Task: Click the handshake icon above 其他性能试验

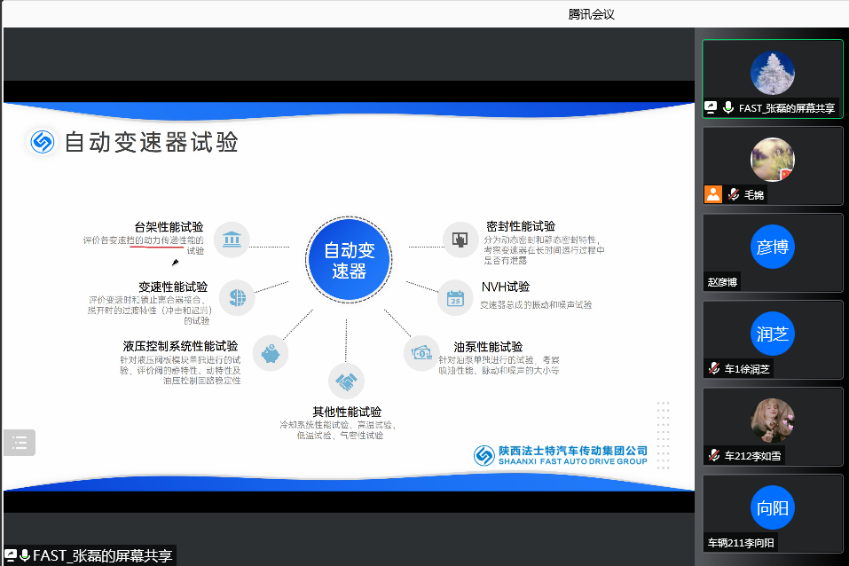Action: (x=346, y=382)
